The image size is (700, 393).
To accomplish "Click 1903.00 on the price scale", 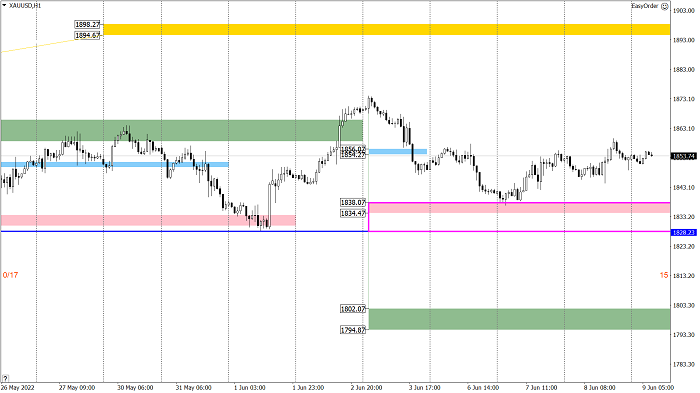I will pyautogui.click(x=684, y=11).
